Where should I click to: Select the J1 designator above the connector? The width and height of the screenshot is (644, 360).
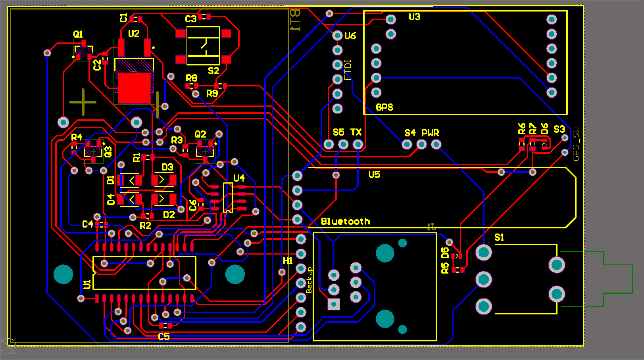[x=432, y=227]
